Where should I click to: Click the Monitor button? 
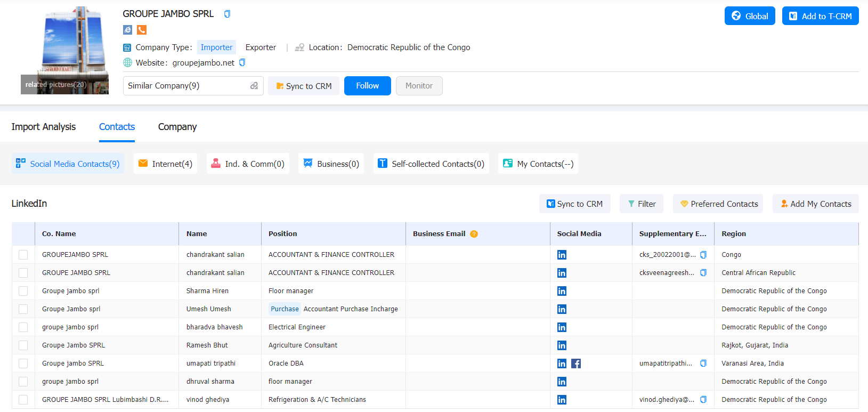419,86
